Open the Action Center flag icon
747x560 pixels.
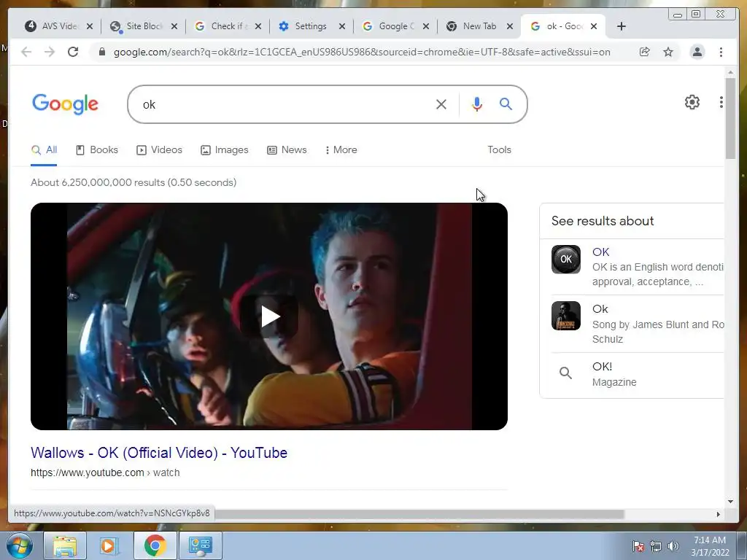(638, 546)
